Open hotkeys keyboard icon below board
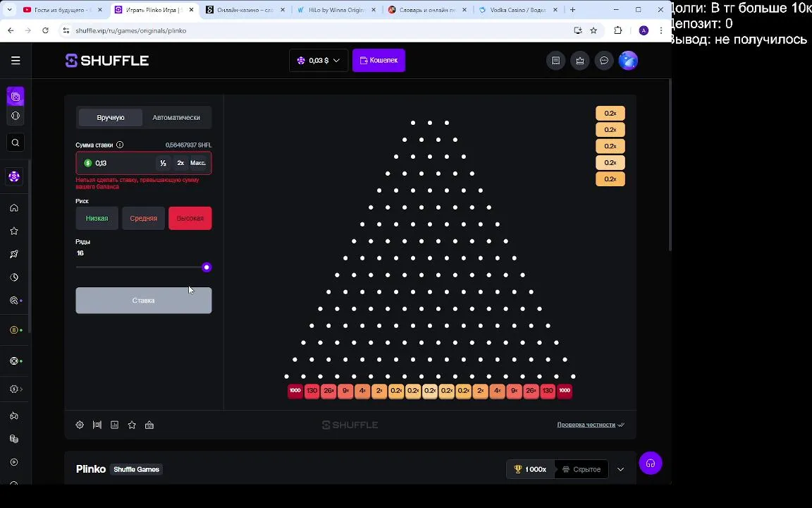 click(149, 425)
